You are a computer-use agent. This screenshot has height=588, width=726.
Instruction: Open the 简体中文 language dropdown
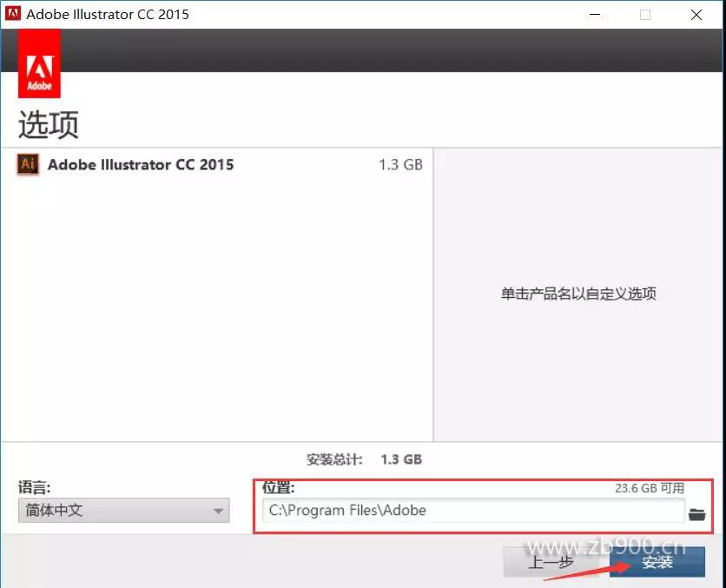tap(124, 510)
